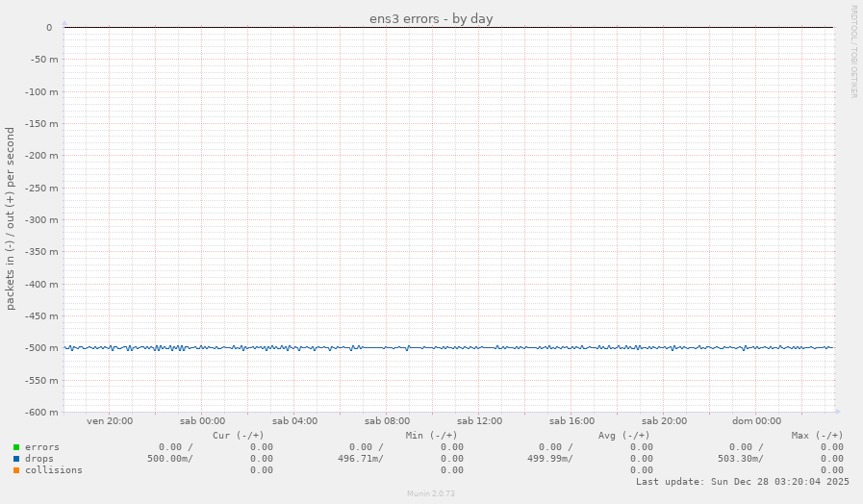Click the '0' y-axis label
The image size is (863, 504).
pos(49,28)
